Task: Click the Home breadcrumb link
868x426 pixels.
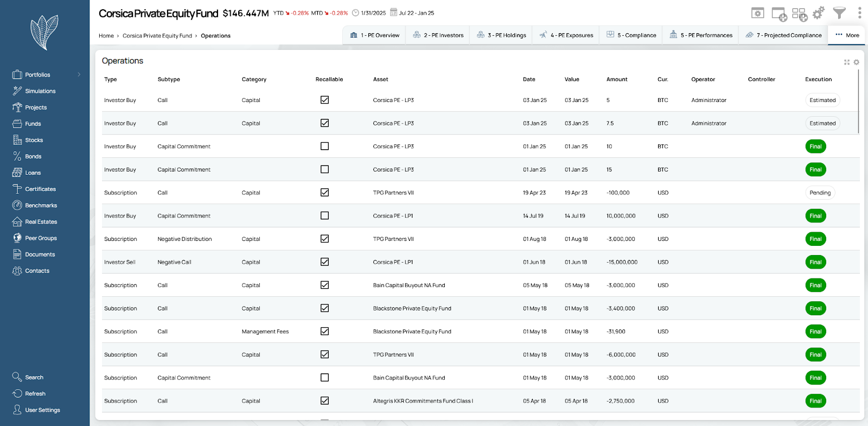Action: (106, 36)
